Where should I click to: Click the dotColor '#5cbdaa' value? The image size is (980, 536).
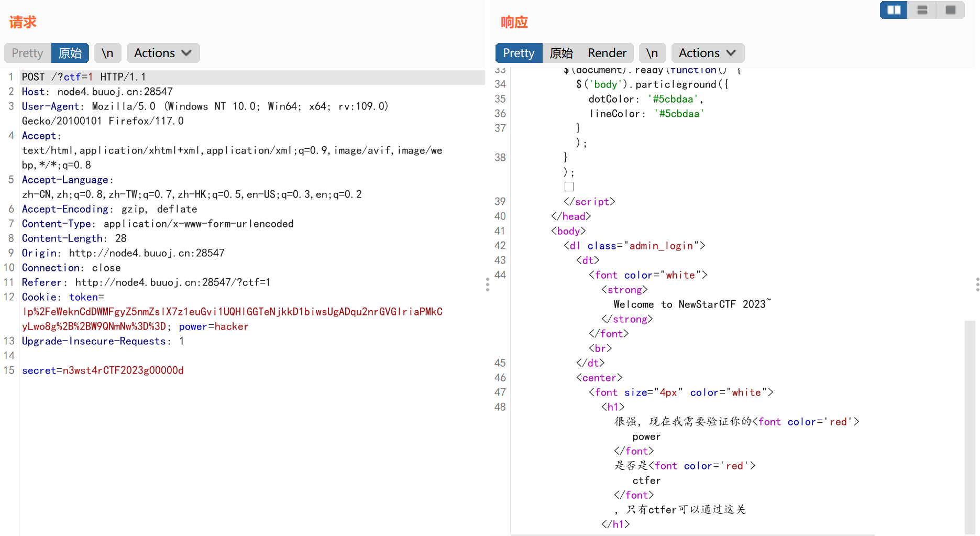click(673, 99)
